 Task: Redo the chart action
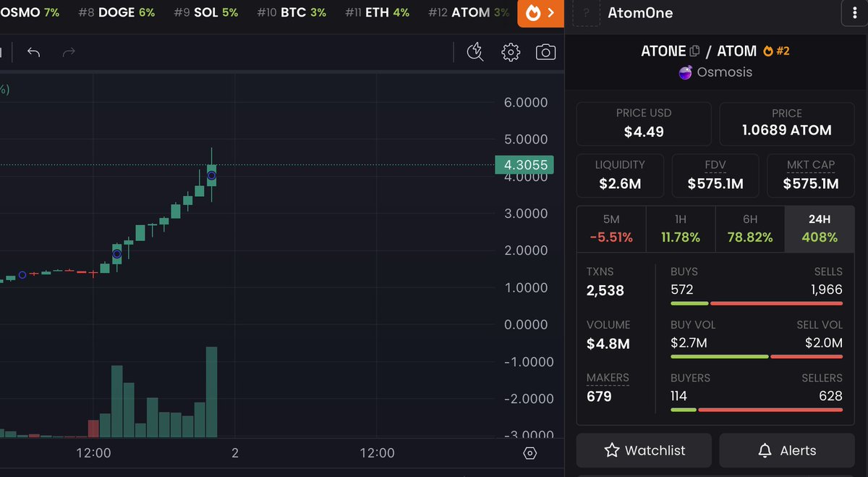(69, 52)
